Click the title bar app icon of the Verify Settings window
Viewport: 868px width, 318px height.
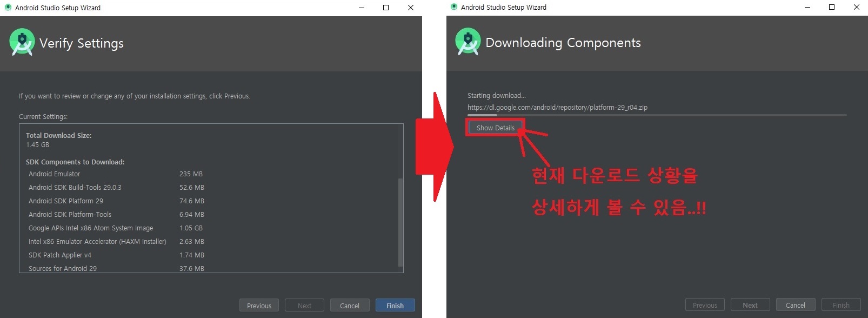[x=8, y=8]
